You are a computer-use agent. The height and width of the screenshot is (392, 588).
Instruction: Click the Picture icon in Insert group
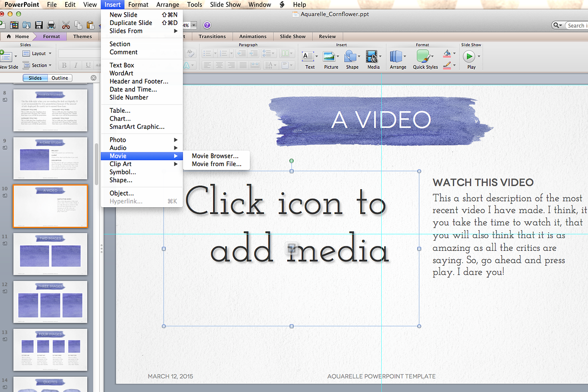[x=329, y=56]
